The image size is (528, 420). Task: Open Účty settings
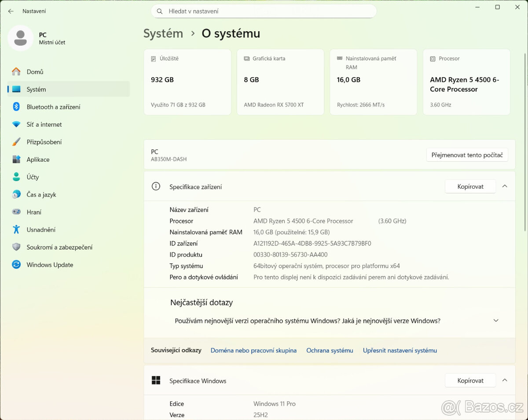pos(33,177)
